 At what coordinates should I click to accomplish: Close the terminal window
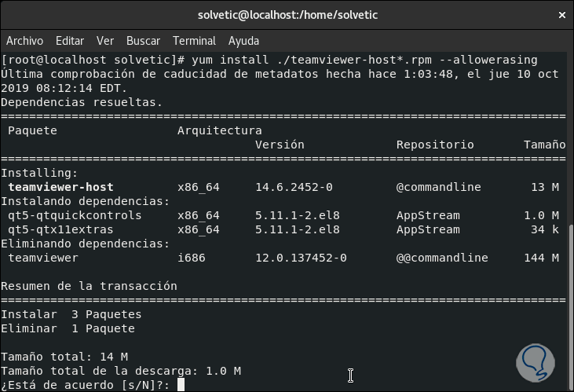click(561, 15)
